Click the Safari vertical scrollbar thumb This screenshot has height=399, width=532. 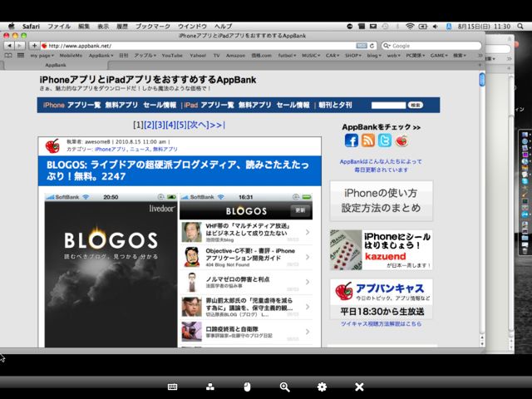tap(482, 80)
